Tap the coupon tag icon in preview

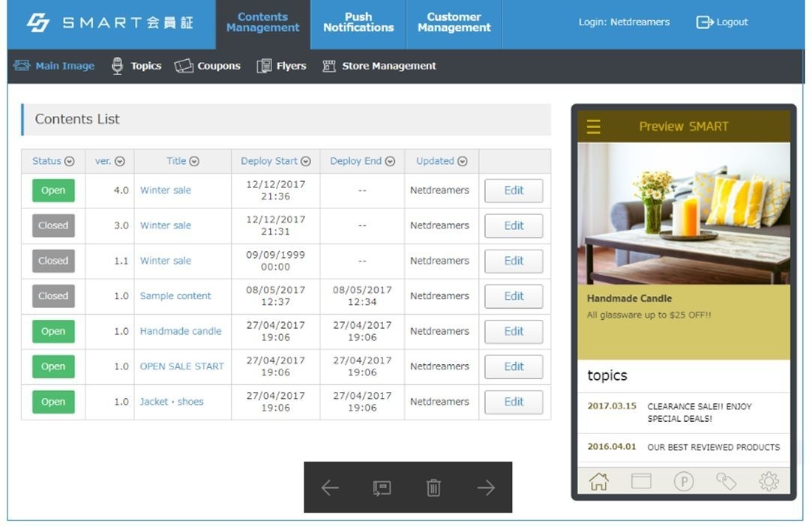tap(726, 481)
